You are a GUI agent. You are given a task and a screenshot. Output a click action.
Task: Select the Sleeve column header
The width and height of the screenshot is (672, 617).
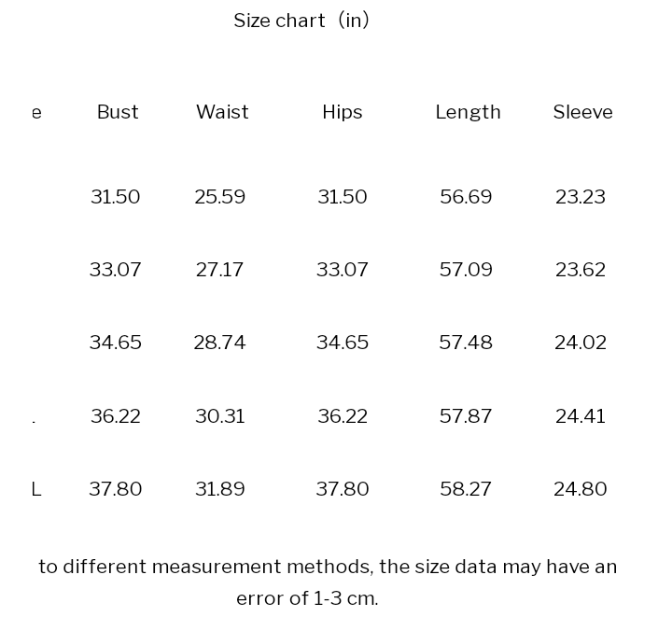pos(582,112)
